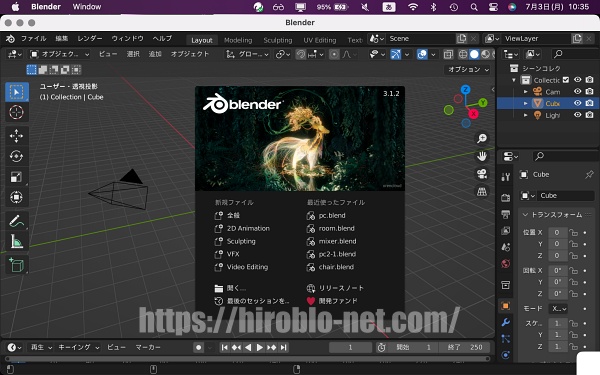The width and height of the screenshot is (600, 375).
Task: Jump to the timeline start frame button
Action: pos(225,347)
